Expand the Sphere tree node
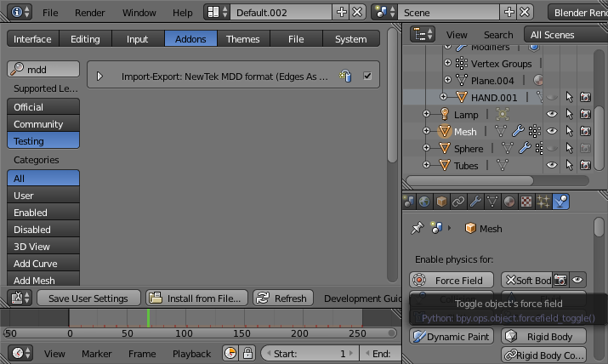 click(x=426, y=148)
